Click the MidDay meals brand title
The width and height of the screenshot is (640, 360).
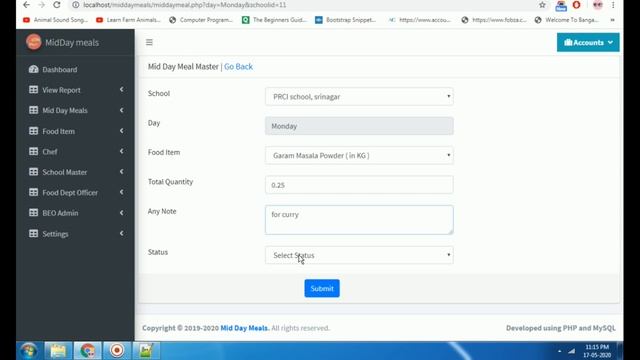tap(72, 42)
